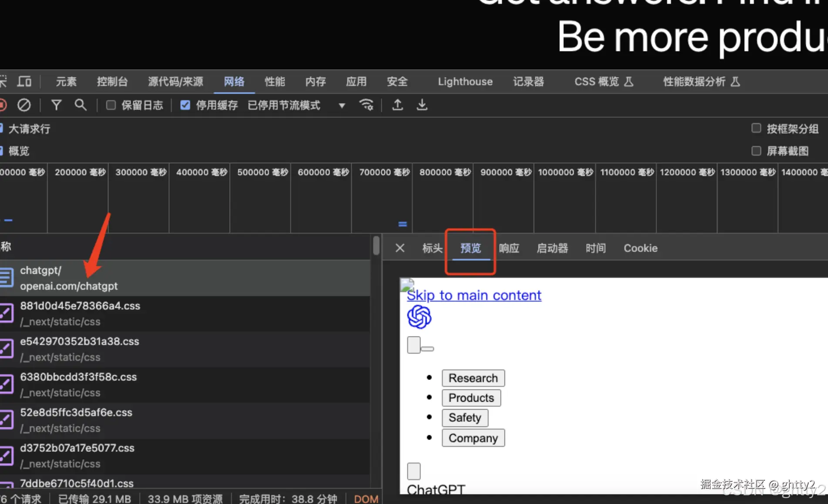Select the 881d0d45e78366a4.css request
Image resolution: width=828 pixels, height=504 pixels.
point(185,314)
